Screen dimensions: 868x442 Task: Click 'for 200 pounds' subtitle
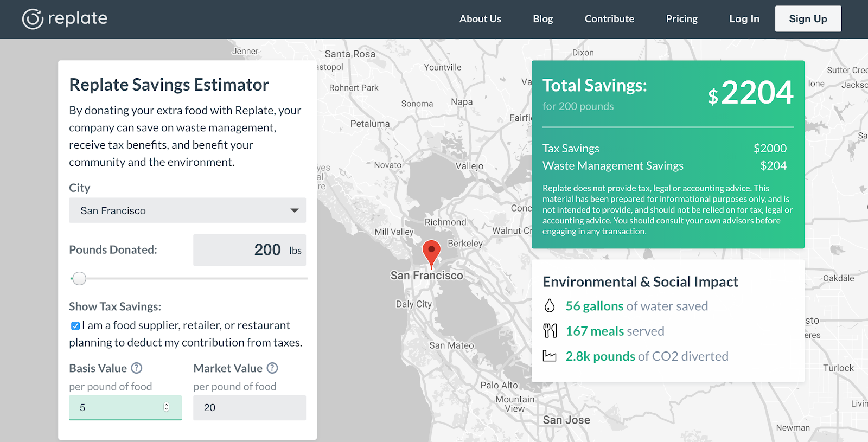click(x=578, y=106)
